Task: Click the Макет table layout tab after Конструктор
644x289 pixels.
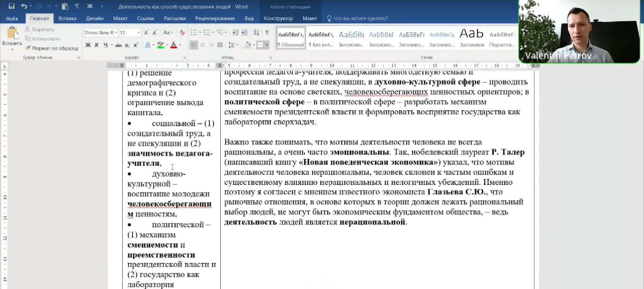Action: click(x=310, y=19)
